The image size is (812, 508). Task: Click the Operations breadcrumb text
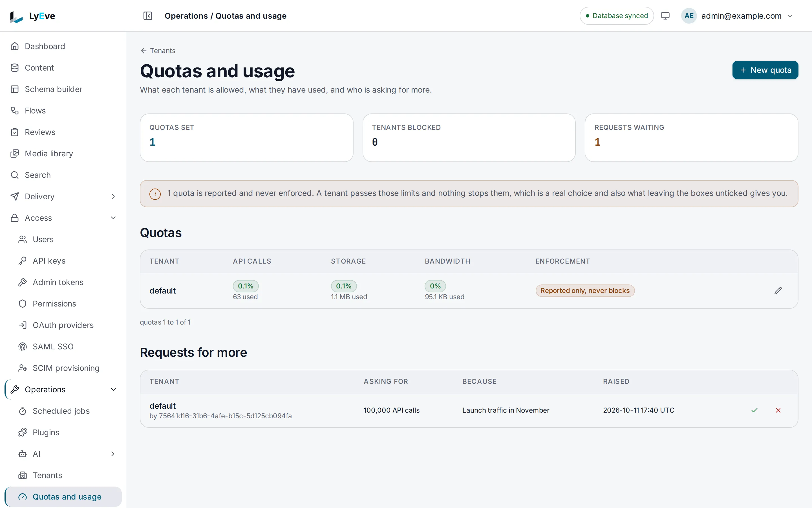point(186,16)
